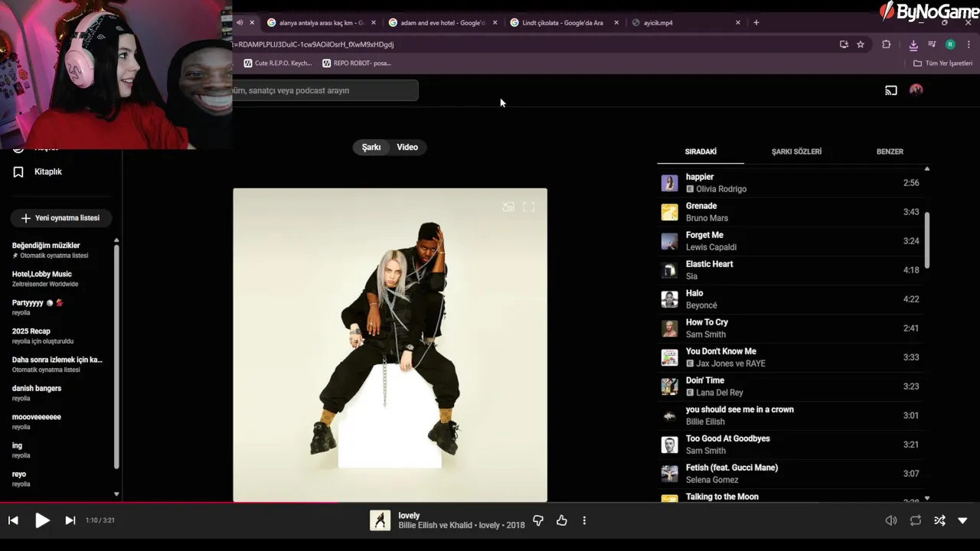Open the SIRADAKİ tab
This screenshot has height=551, width=980.
pos(701,152)
